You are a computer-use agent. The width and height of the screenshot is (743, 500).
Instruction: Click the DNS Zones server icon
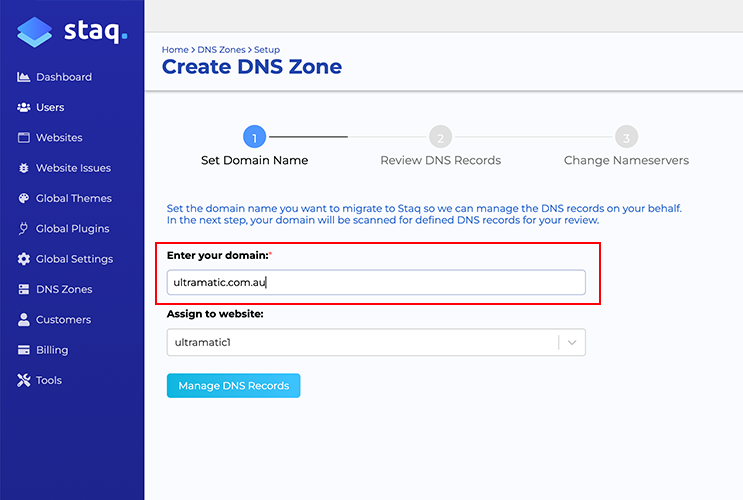24,289
